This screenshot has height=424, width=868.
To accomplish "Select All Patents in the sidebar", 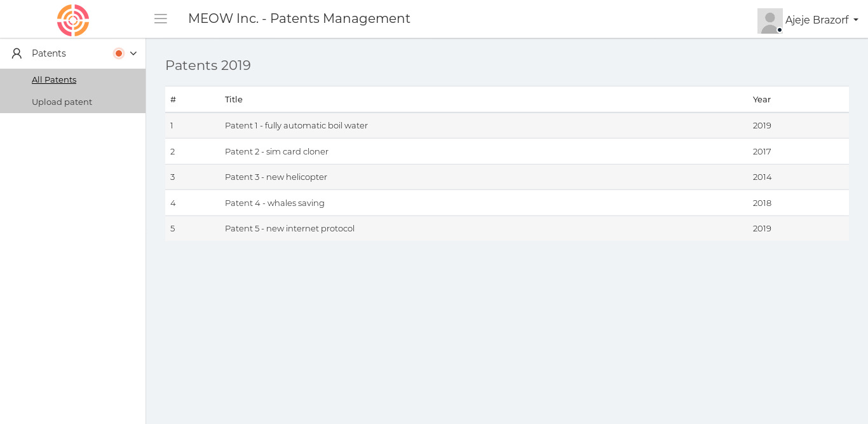I will [x=54, y=79].
